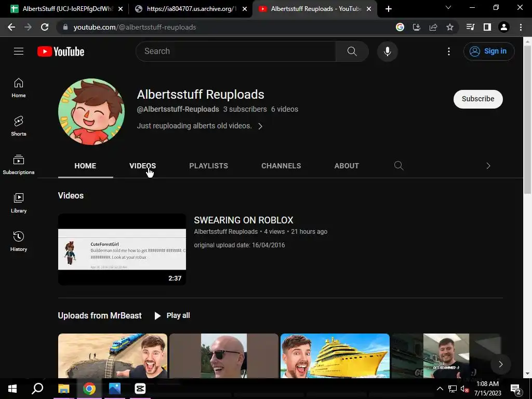The image size is (532, 399).
Task: Open the SWEARING ON ROBLOX video thumbnail
Action: (x=122, y=249)
